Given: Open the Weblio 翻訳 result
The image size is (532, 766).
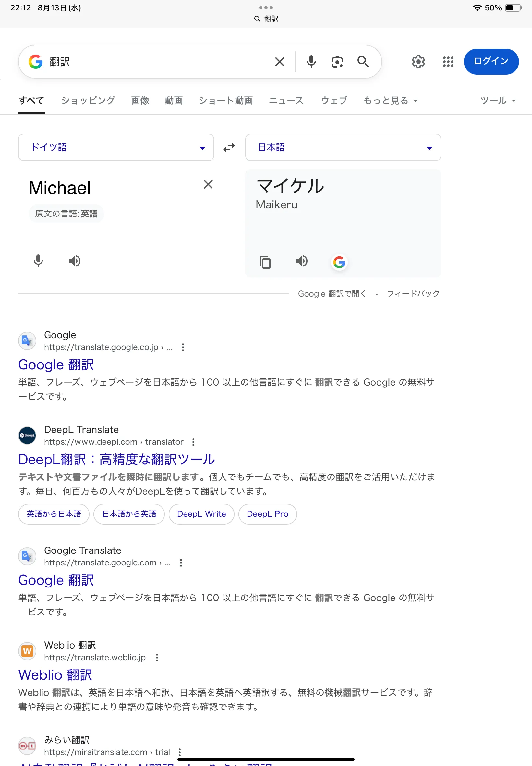Looking at the screenshot, I should 55,675.
